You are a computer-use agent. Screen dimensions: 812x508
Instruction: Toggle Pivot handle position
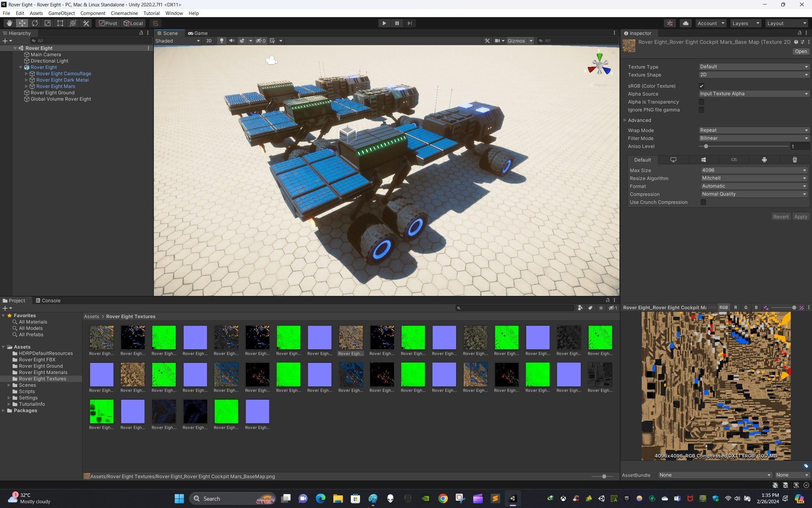click(108, 23)
